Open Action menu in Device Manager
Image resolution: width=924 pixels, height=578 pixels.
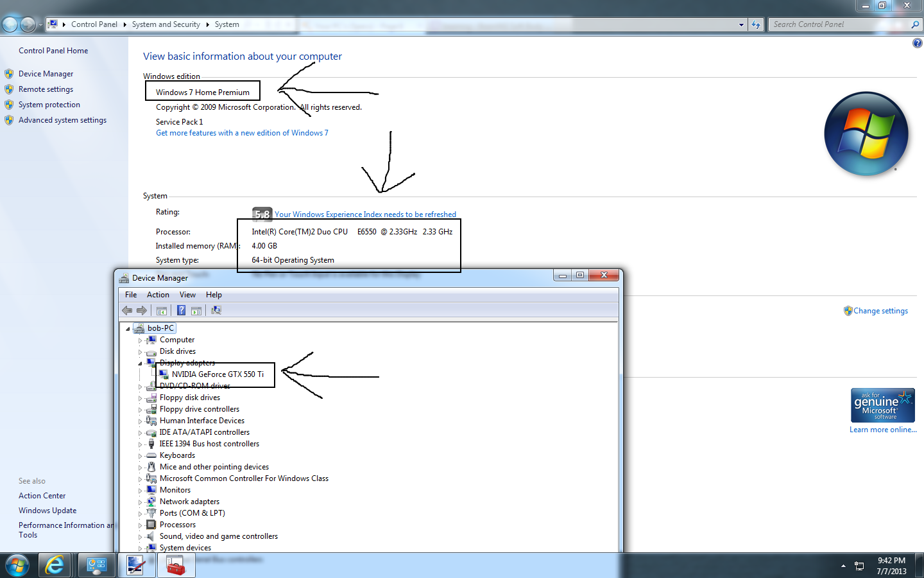pyautogui.click(x=158, y=295)
